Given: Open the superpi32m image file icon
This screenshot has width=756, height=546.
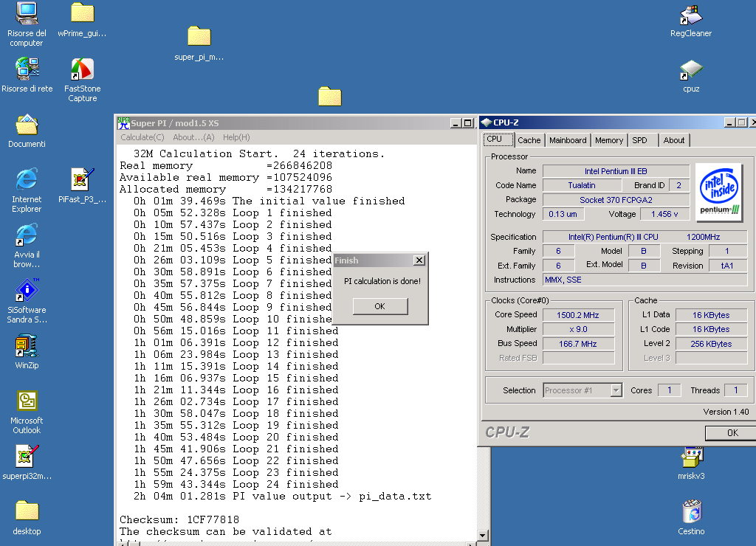Looking at the screenshot, I should 27,463.
